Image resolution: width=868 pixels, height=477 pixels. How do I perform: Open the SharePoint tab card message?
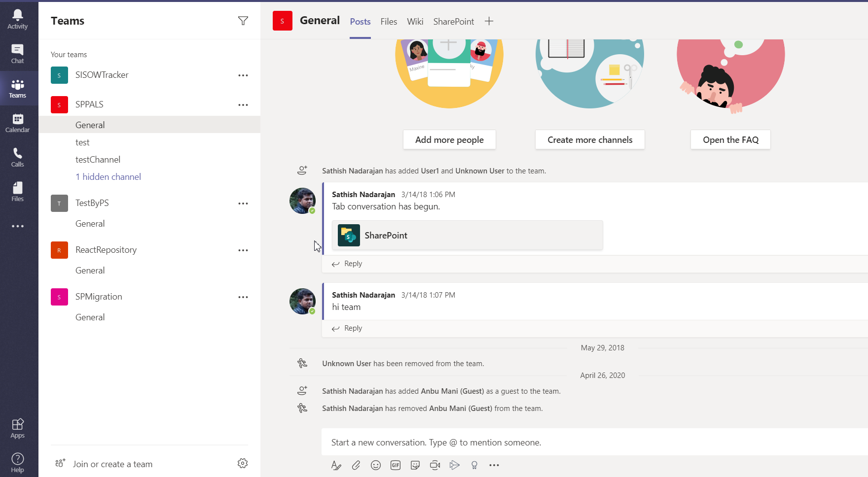[x=467, y=235]
